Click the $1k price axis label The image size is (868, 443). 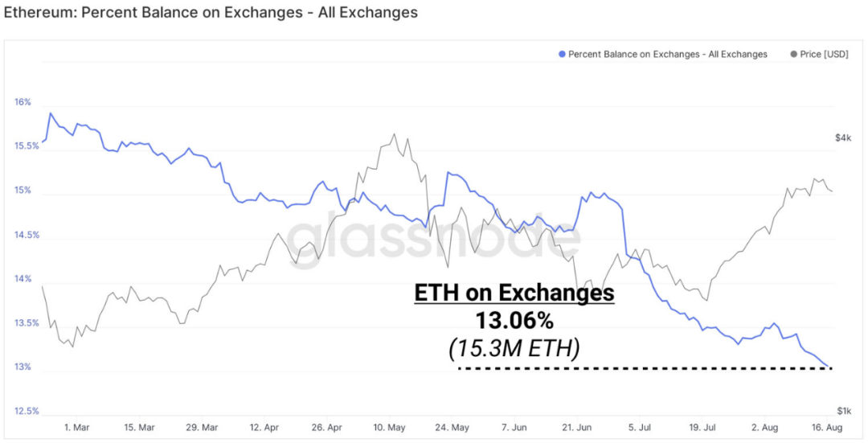click(843, 411)
